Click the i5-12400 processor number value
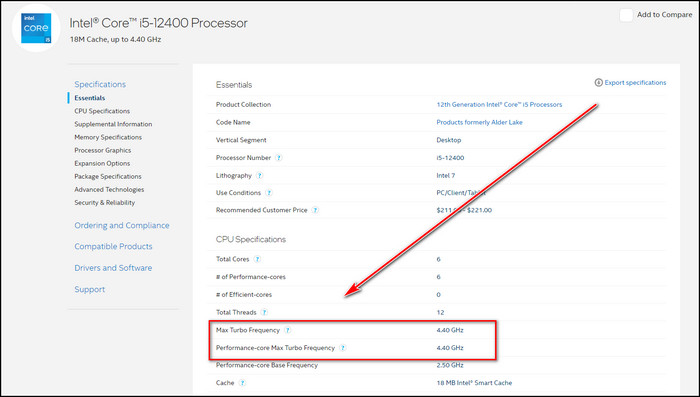This screenshot has width=700, height=397. pyautogui.click(x=450, y=158)
